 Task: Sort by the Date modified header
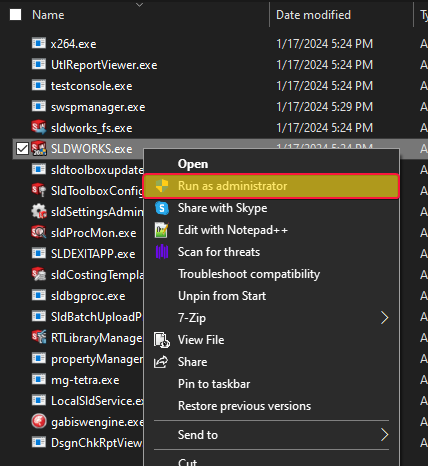click(313, 15)
